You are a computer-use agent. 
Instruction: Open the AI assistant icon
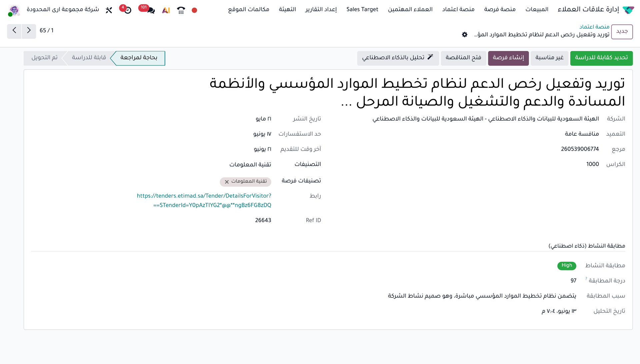(x=166, y=10)
